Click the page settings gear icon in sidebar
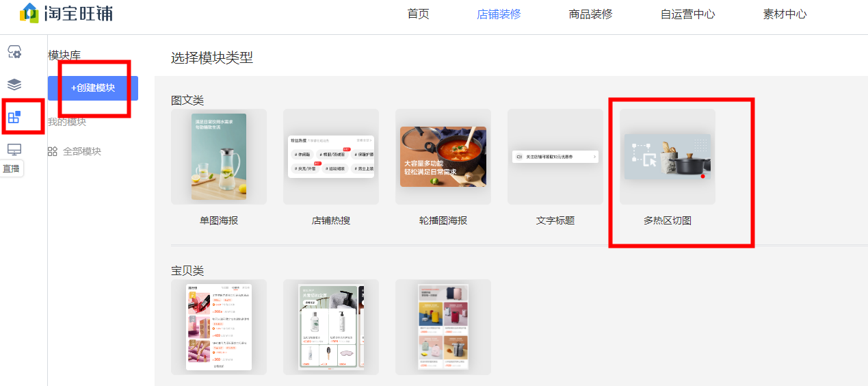 click(x=14, y=52)
